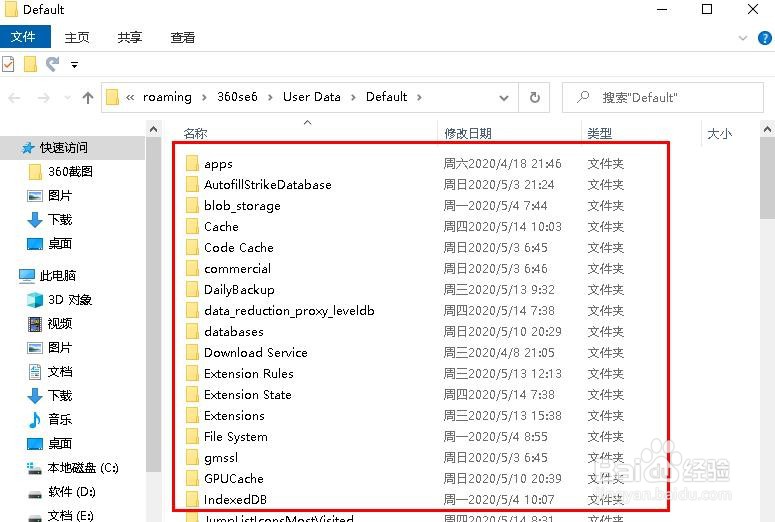This screenshot has height=522, width=775.
Task: Sort by the 类型 column header
Action: point(600,133)
